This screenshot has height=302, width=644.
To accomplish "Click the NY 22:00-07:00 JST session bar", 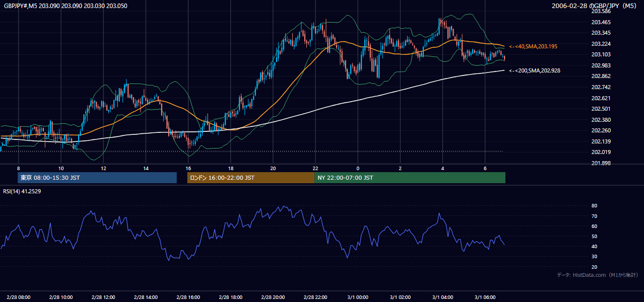I will (x=410, y=178).
